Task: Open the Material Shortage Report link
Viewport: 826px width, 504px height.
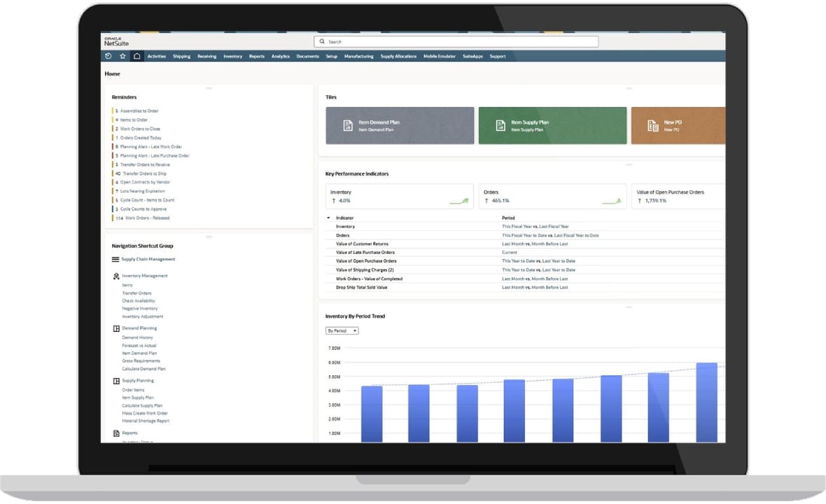Action: click(146, 421)
